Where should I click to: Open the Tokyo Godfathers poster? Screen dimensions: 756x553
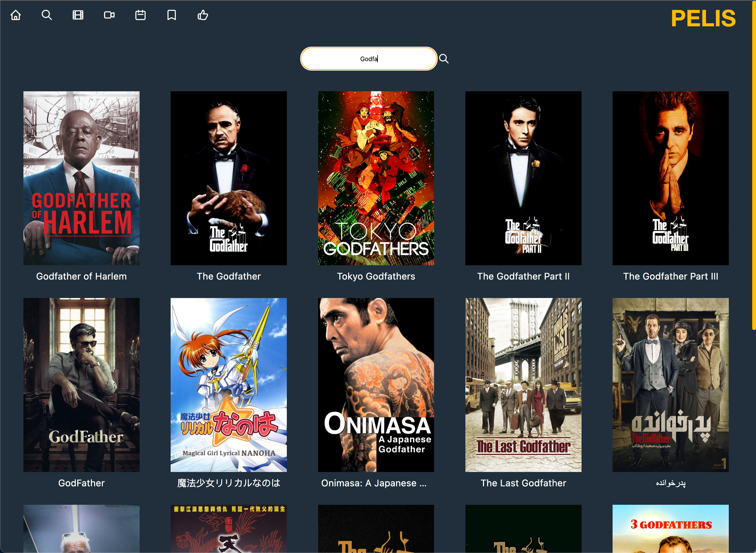click(x=376, y=178)
